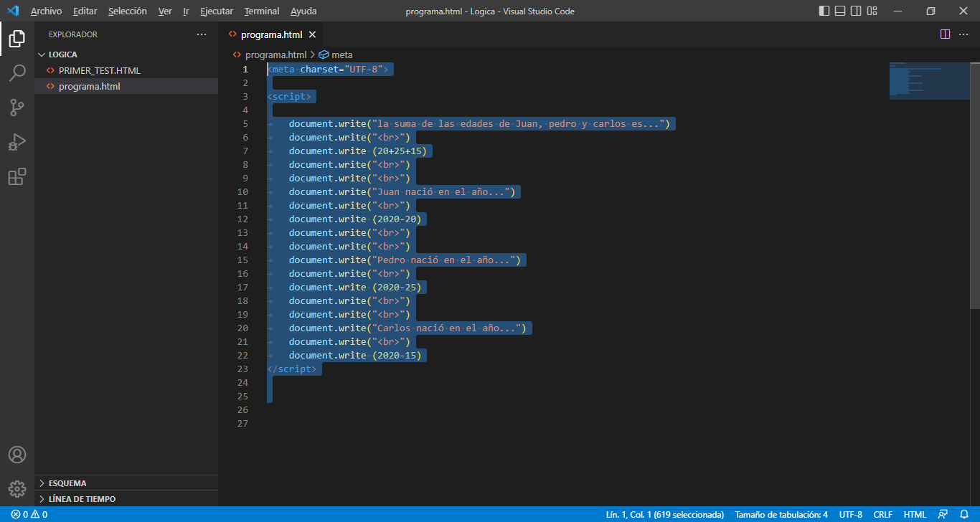Click the opening <script> tag on line 3
This screenshot has width=980, height=522.
tap(289, 96)
